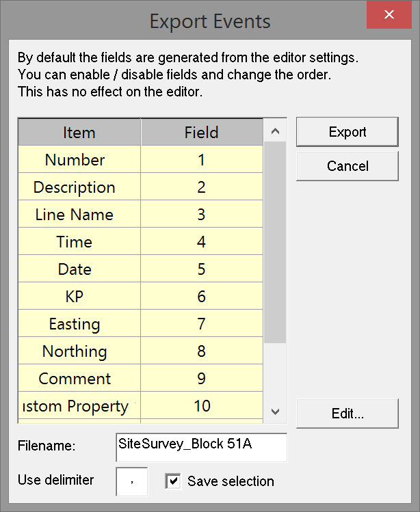Open the Edit... dialog
The height and width of the screenshot is (512, 420).
tap(347, 414)
